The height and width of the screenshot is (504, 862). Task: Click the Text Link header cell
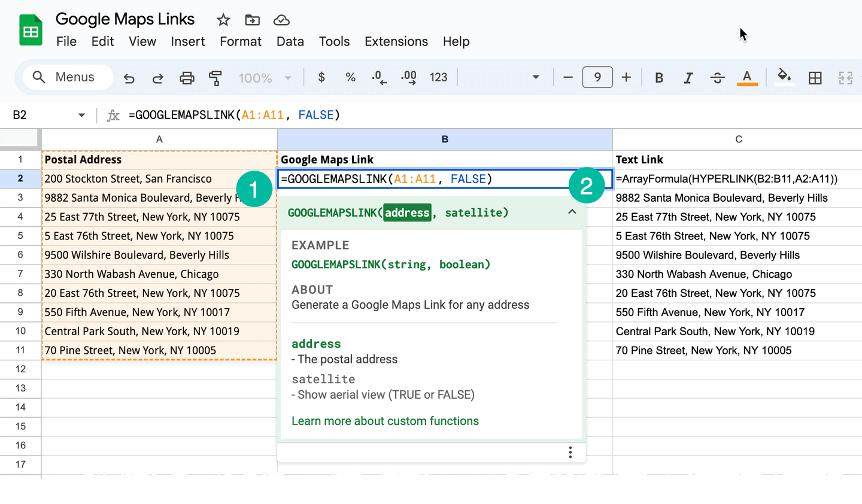[737, 159]
